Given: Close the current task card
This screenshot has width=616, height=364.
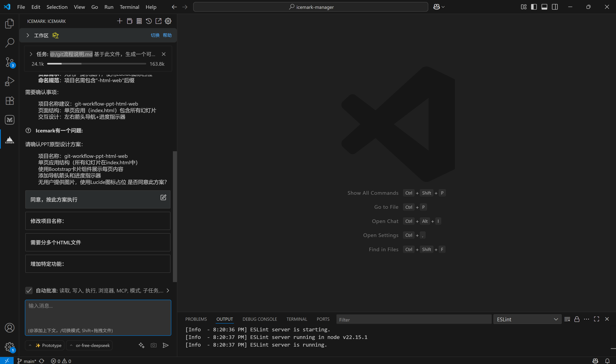Looking at the screenshot, I should click(164, 54).
